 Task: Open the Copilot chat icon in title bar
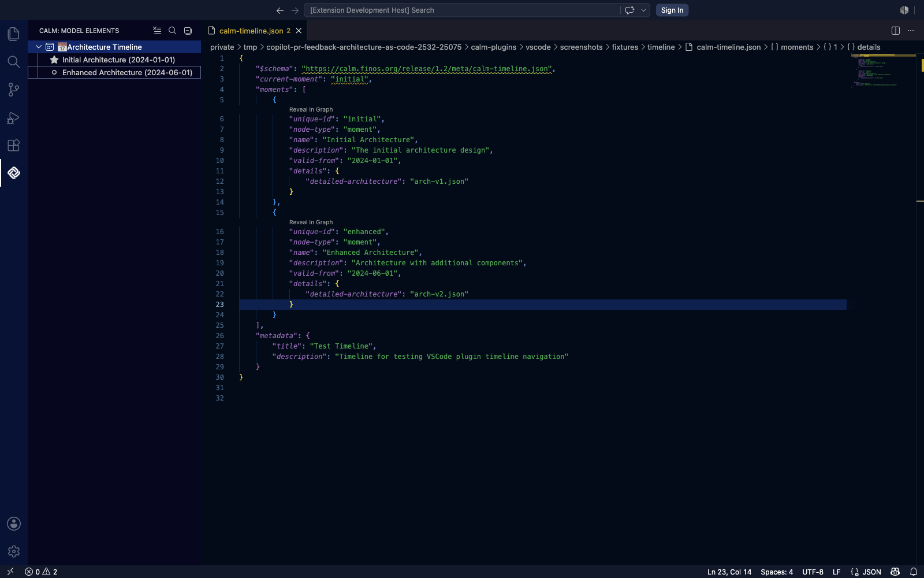[x=629, y=10]
